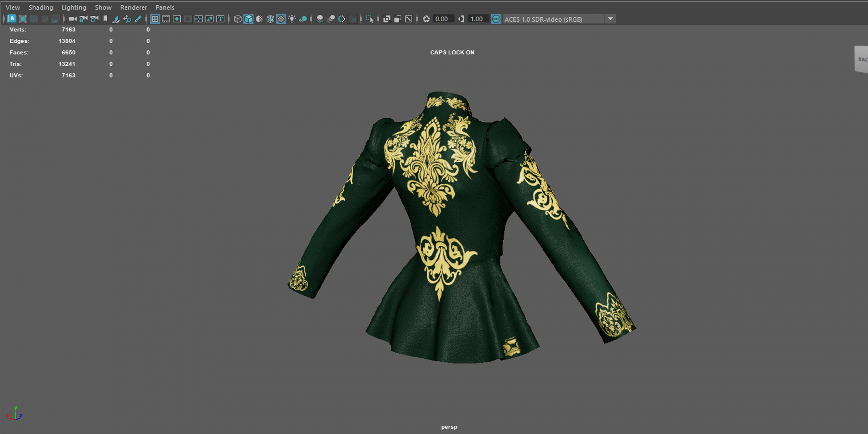Click the XYZ axis indicator
868x434 pixels.
[14, 413]
